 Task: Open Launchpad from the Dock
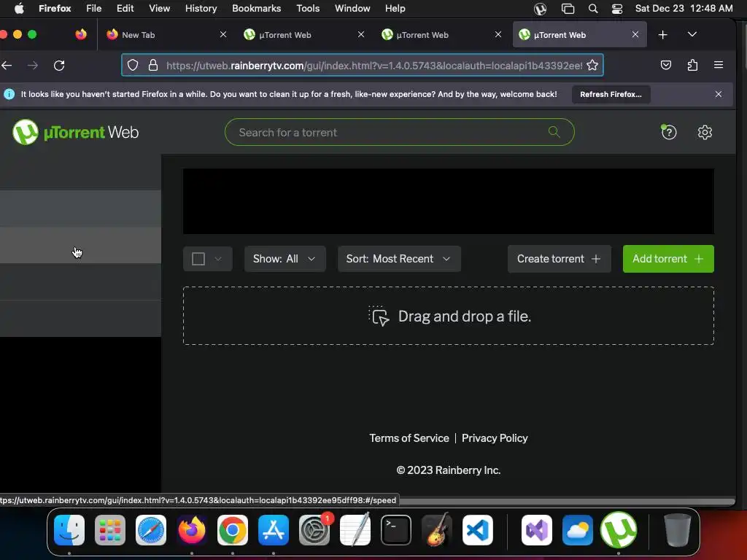pyautogui.click(x=110, y=529)
